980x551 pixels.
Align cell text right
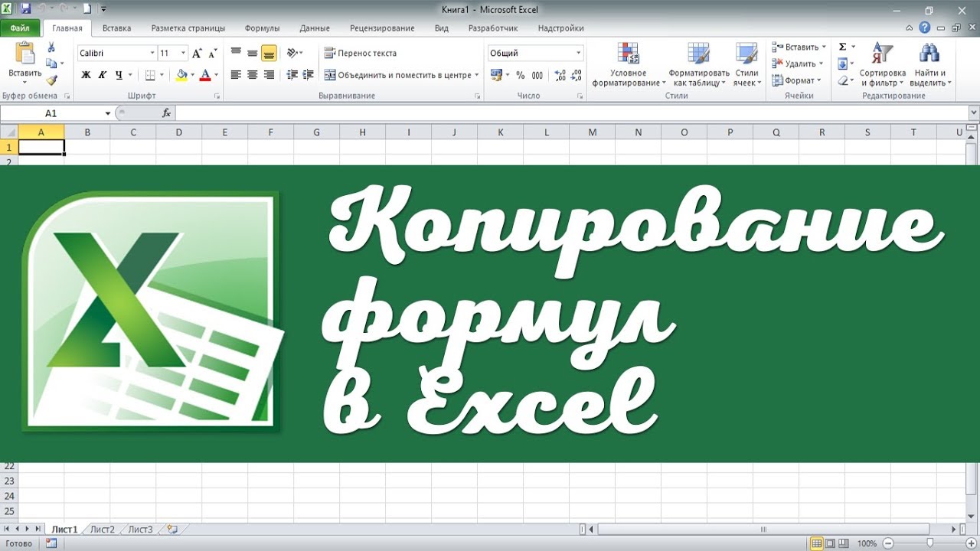point(269,75)
